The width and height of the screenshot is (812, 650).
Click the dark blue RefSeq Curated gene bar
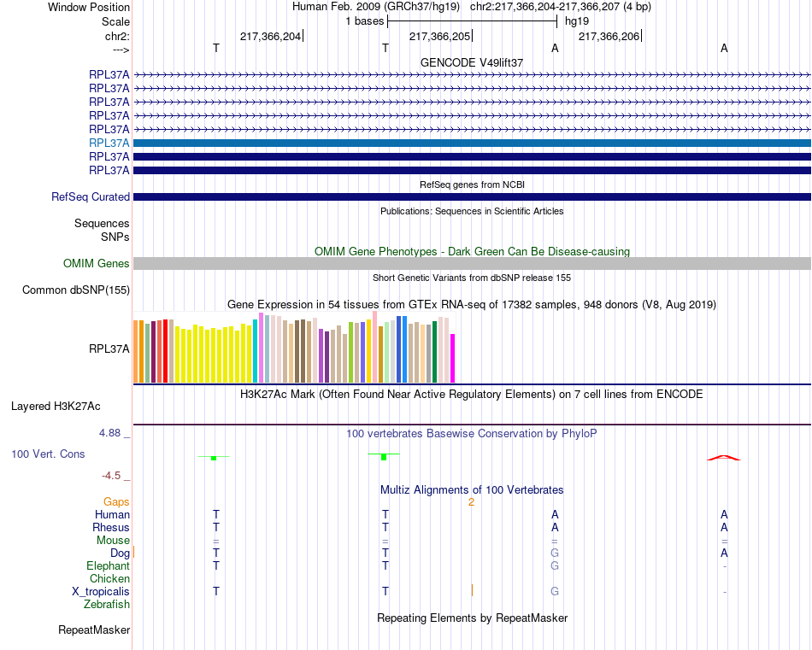pos(473,196)
